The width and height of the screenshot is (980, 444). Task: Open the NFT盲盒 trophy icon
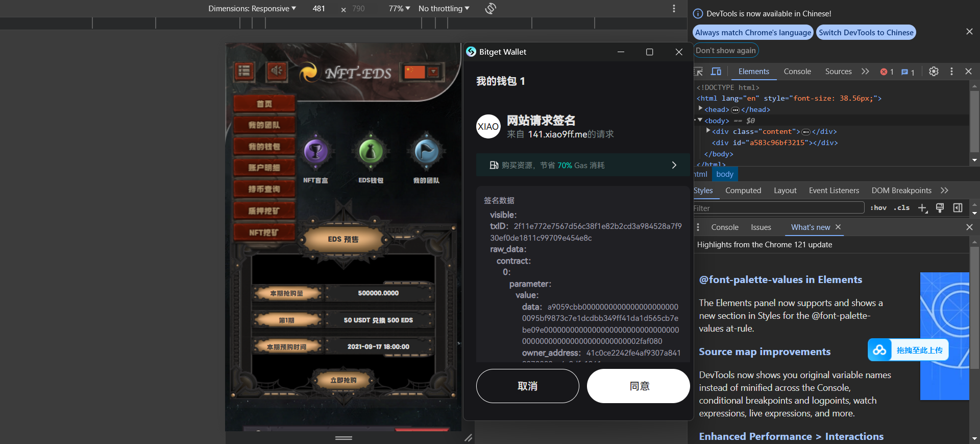pos(315,151)
